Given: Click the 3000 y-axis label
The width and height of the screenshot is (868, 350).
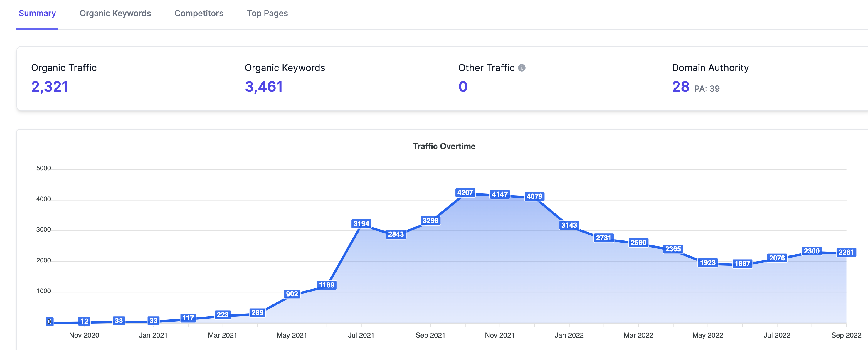Looking at the screenshot, I should [43, 230].
